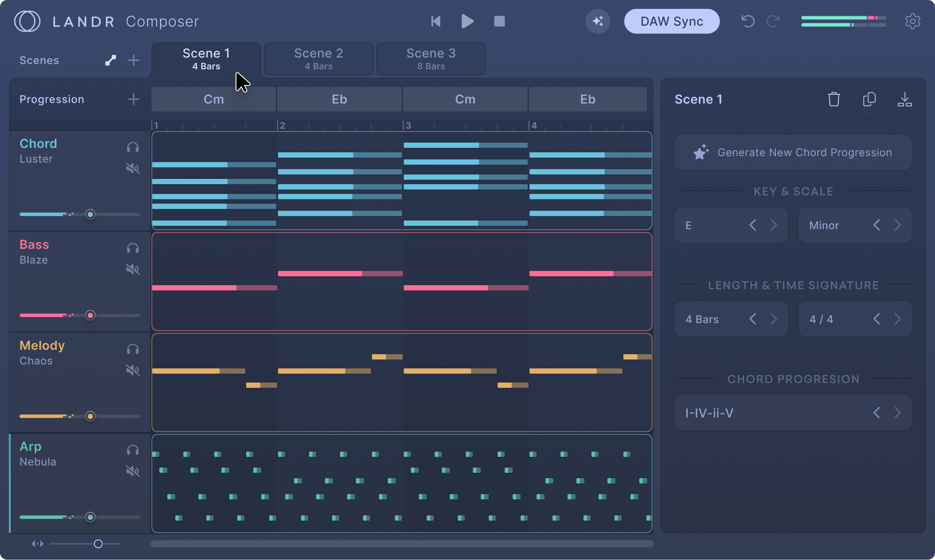
Task: Export Scene 1 with the download icon
Action: (905, 99)
